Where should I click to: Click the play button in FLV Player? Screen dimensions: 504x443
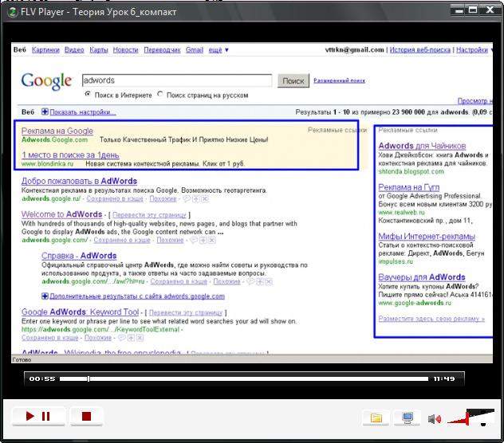[30, 416]
